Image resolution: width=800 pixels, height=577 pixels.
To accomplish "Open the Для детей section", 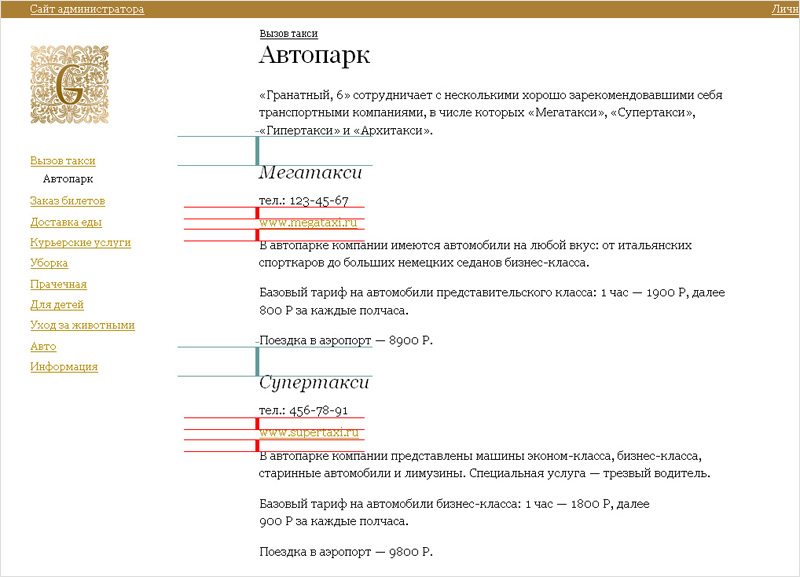I will pos(57,304).
